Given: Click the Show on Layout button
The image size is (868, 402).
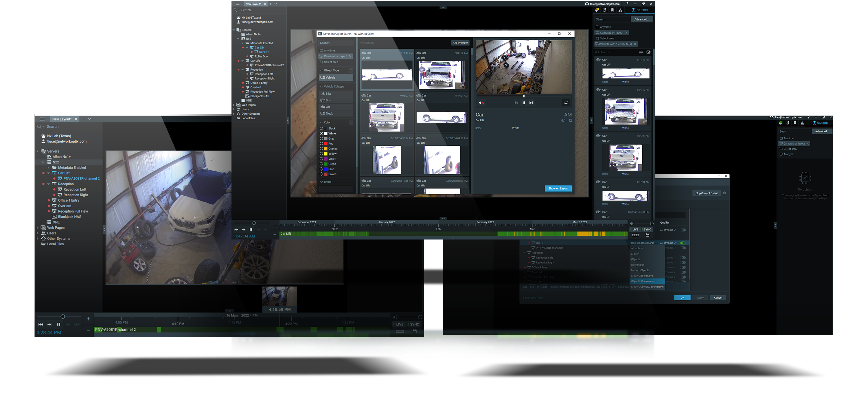Looking at the screenshot, I should click(x=558, y=189).
